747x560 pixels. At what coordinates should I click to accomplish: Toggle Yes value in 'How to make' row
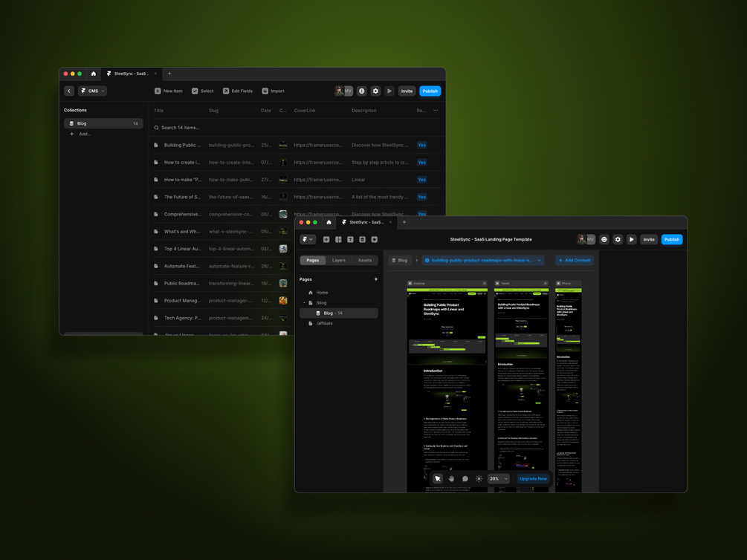[x=421, y=180]
